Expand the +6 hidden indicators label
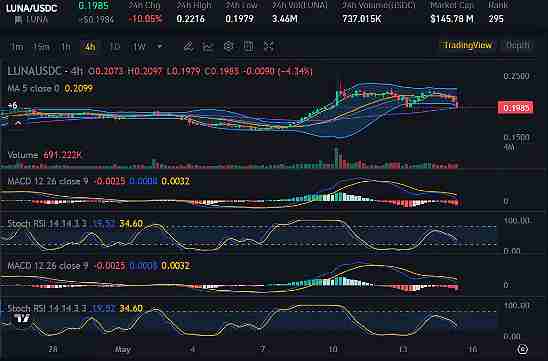Image resolution: width=548 pixels, height=361 pixels. 13,105
